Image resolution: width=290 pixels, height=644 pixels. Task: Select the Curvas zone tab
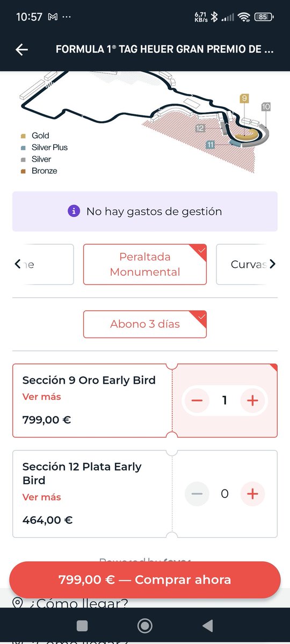click(247, 264)
